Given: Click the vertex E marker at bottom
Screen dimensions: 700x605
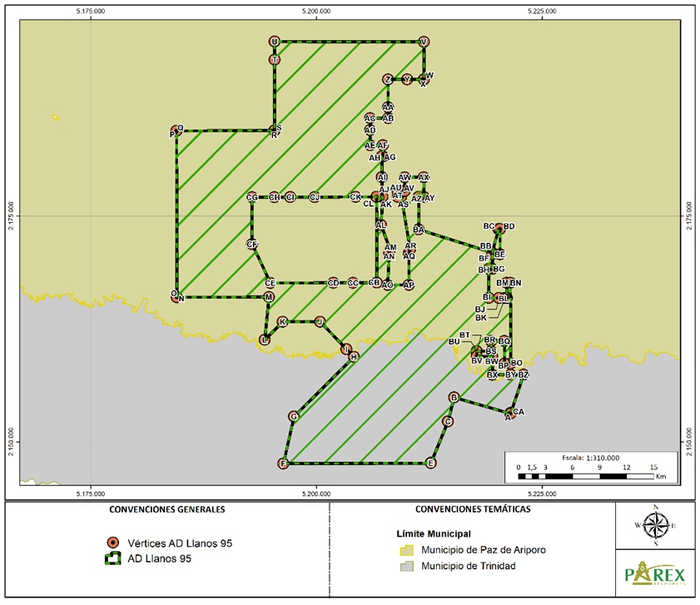Looking at the screenshot, I should pyautogui.click(x=430, y=463).
